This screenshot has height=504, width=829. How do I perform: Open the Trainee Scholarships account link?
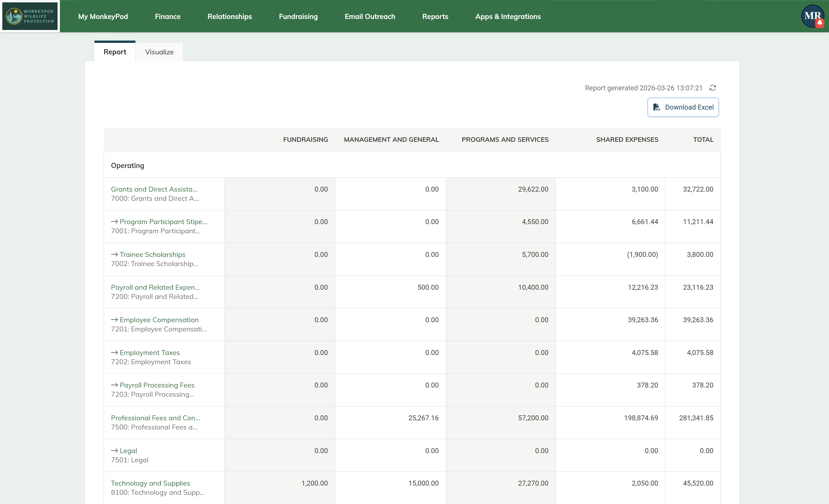pos(152,255)
